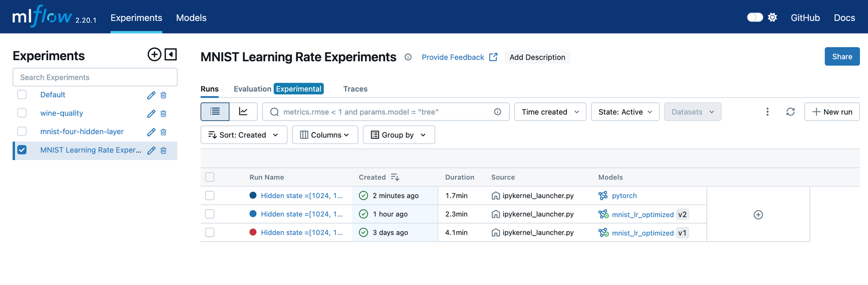The height and width of the screenshot is (285, 868).
Task: Switch to the chart view icon
Action: click(x=243, y=112)
